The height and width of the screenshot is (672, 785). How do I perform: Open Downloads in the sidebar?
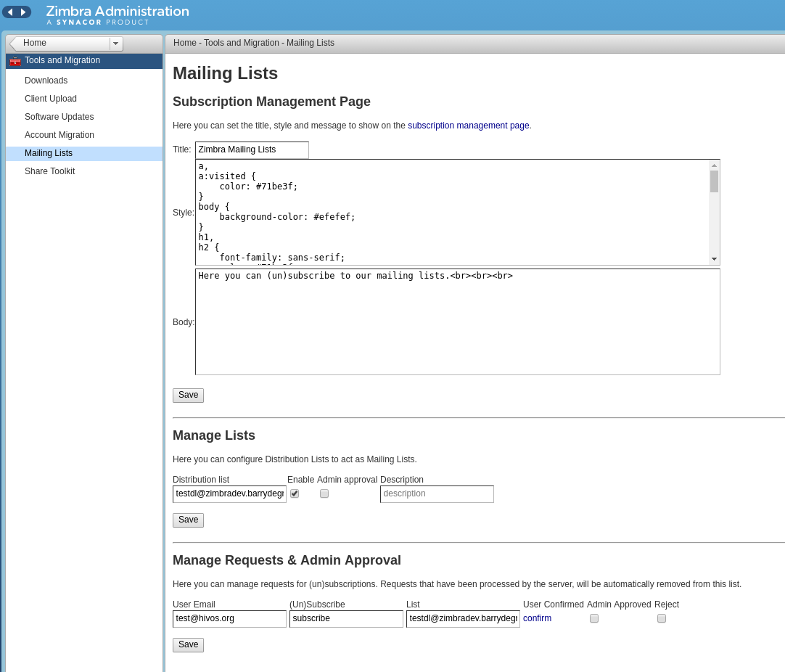[x=46, y=81]
